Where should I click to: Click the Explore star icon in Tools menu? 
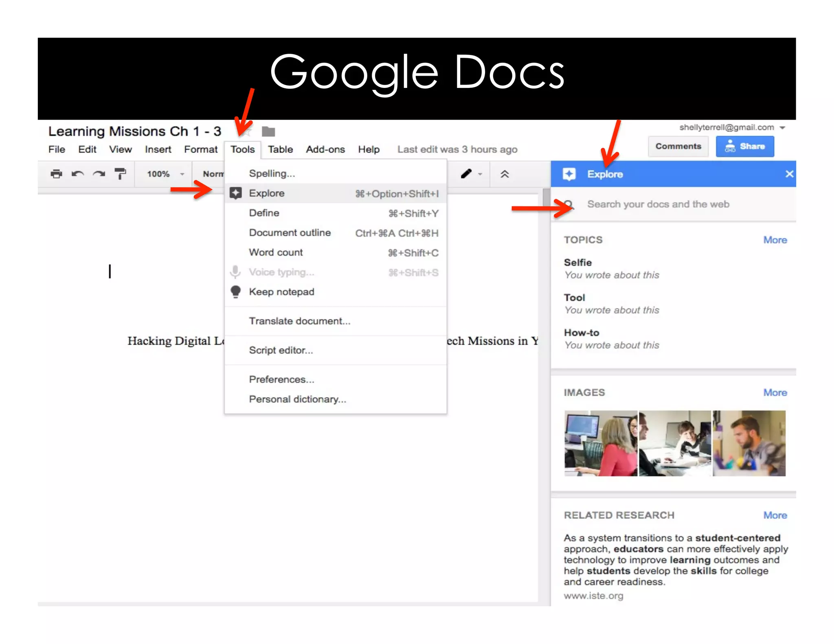click(x=236, y=193)
